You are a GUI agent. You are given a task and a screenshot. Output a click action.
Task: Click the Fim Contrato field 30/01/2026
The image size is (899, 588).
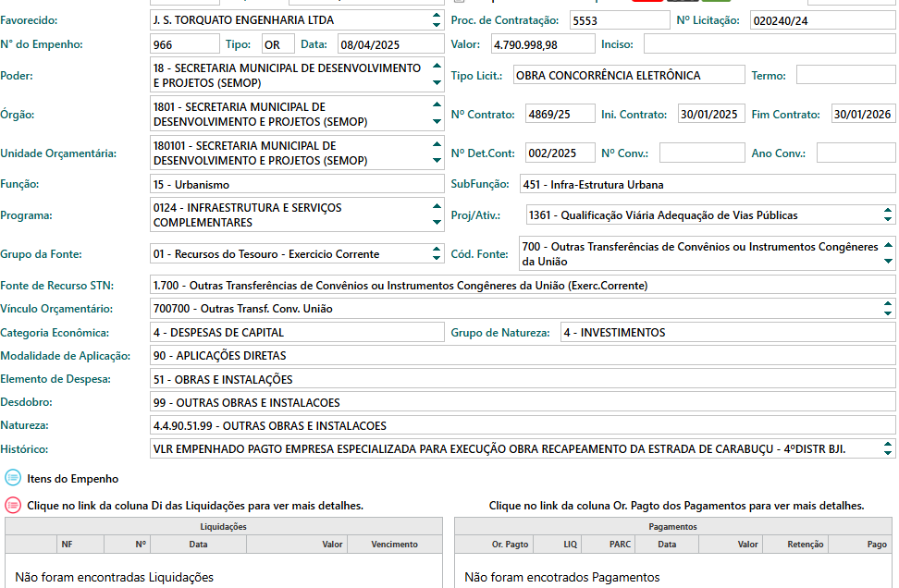pyautogui.click(x=864, y=114)
